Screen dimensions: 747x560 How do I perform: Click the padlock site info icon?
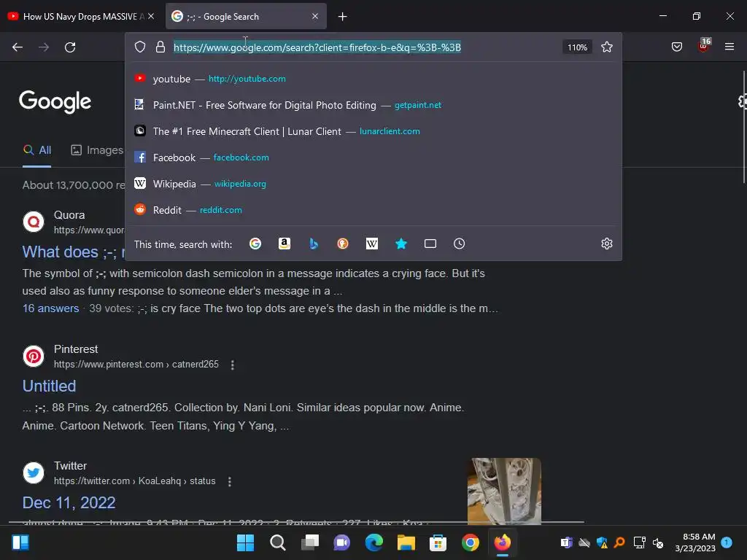point(160,47)
